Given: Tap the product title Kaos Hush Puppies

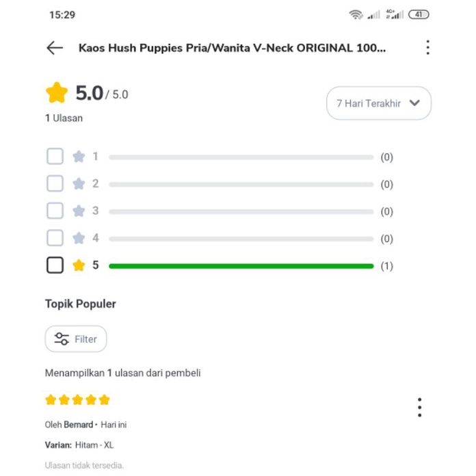Looking at the screenshot, I should (x=232, y=48).
